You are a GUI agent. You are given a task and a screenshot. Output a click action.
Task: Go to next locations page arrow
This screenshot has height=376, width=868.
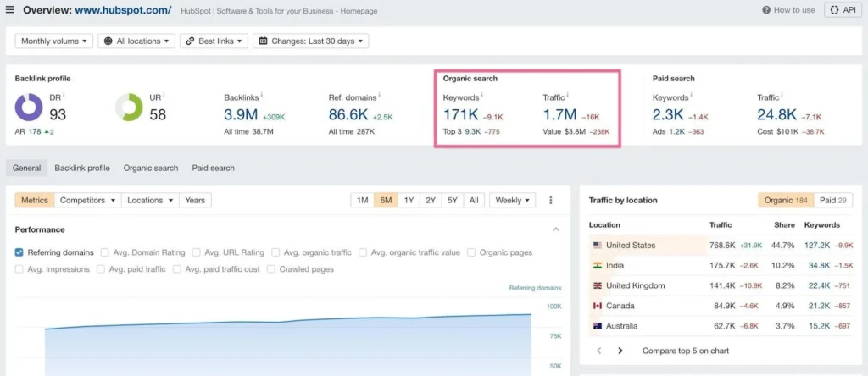click(x=620, y=351)
